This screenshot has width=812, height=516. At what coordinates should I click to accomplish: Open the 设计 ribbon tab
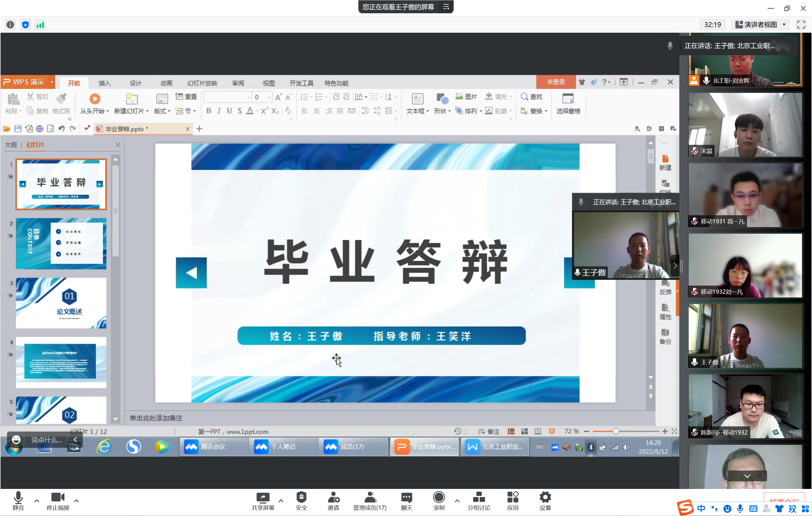[x=136, y=83]
